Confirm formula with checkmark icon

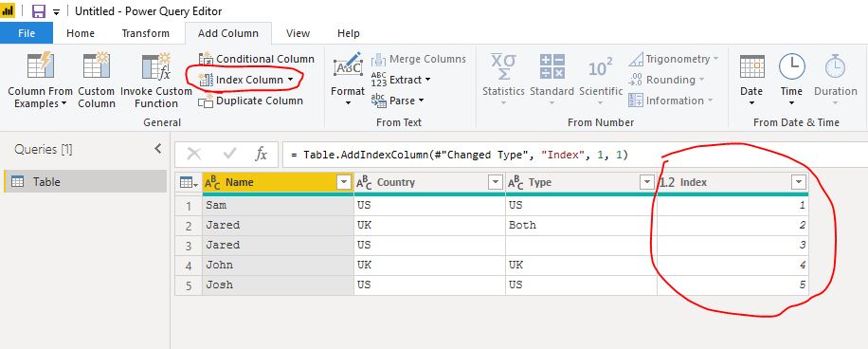228,154
